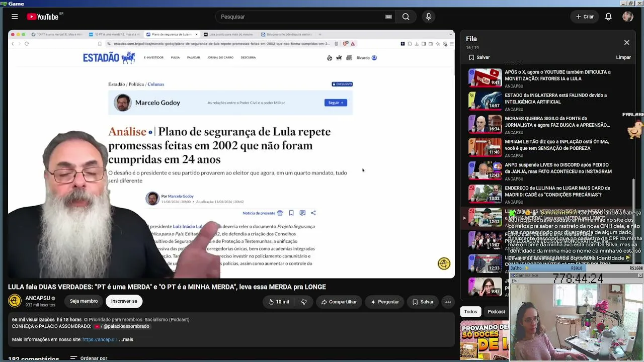
Task: Close the Camera.exe overlay window
Action: click(640, 276)
